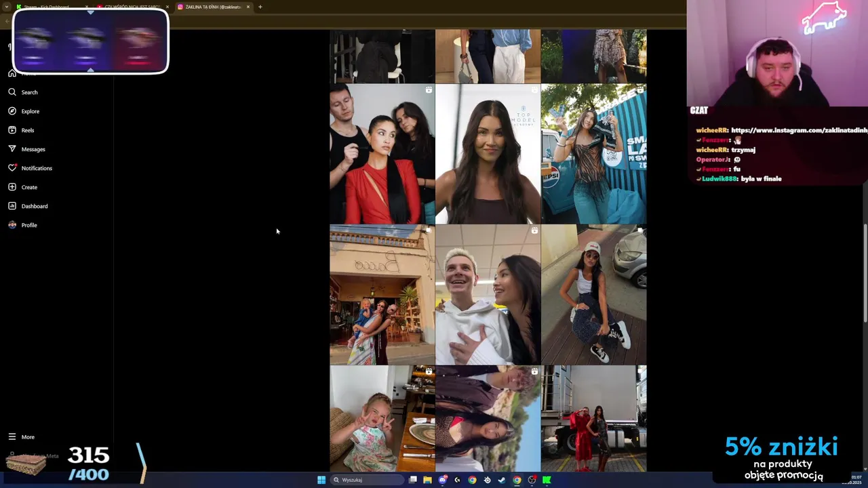Open OBS Studio taskbar icon
868x488 pixels.
[x=532, y=480]
